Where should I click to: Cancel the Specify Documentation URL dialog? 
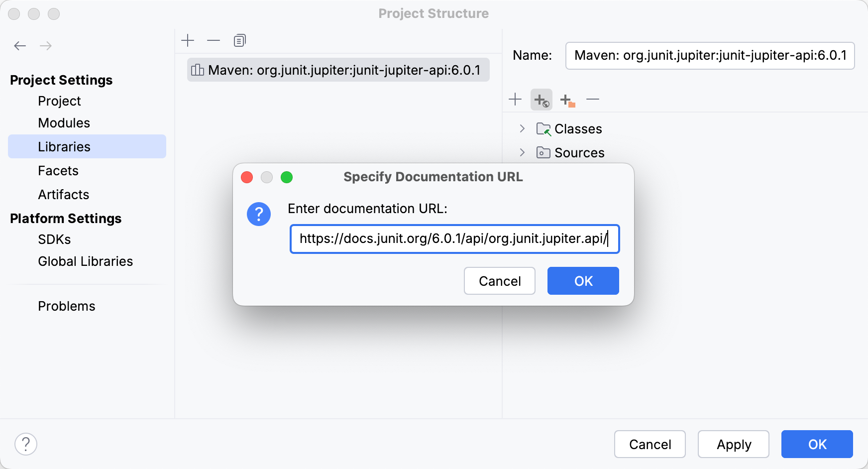499,281
